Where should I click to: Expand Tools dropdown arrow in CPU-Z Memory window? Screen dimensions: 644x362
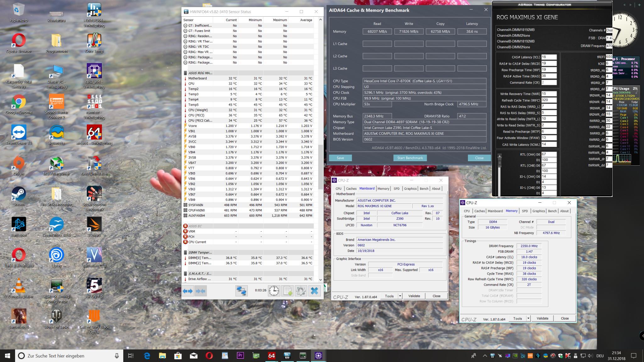click(528, 318)
